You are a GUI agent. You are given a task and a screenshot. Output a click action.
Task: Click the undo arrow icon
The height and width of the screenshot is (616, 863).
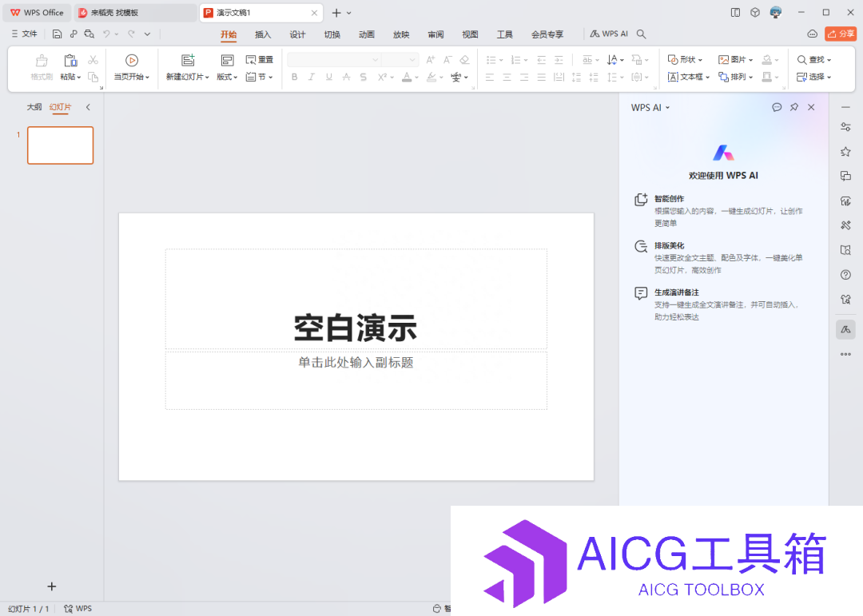coord(107,34)
